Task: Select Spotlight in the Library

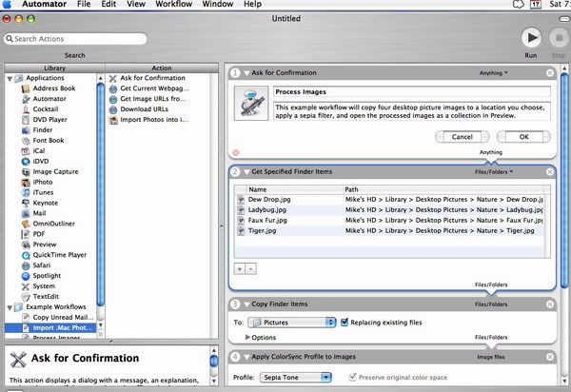Action: 47,276
